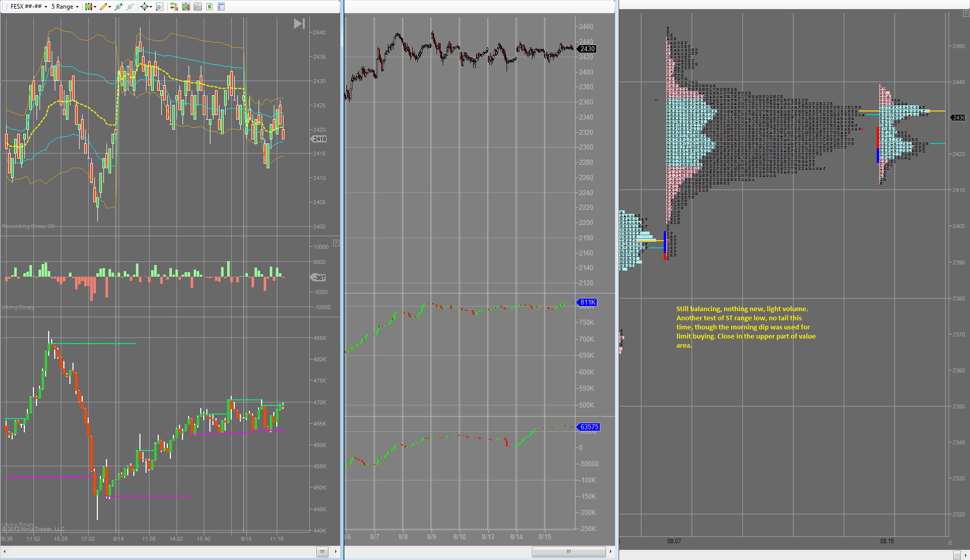The height and width of the screenshot is (560, 970).
Task: Click the zoom in magnifier icon
Action: point(119,7)
